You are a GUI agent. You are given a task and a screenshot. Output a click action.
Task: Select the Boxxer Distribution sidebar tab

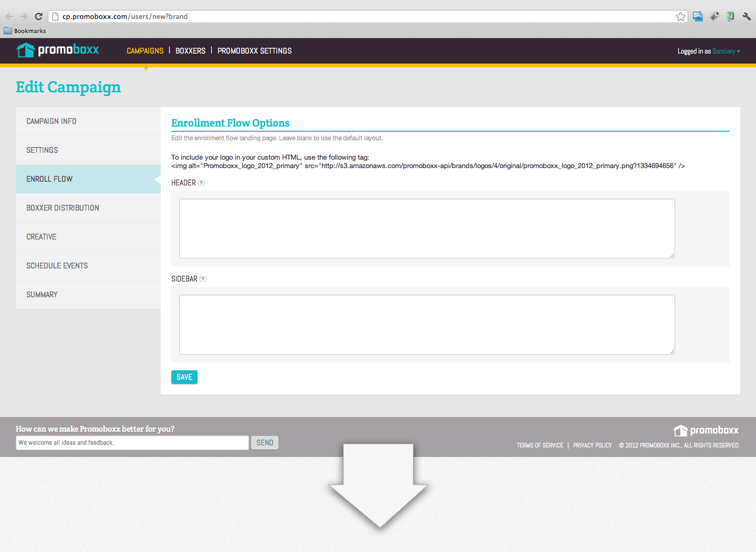[63, 208]
